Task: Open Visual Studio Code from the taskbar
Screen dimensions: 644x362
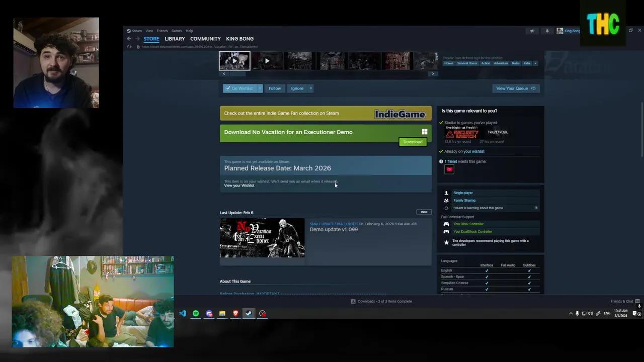Action: pyautogui.click(x=182, y=313)
